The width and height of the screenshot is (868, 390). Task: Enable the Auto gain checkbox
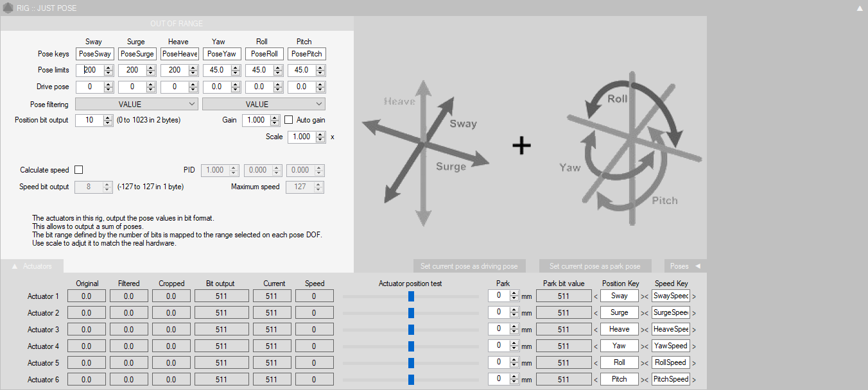[x=289, y=120]
